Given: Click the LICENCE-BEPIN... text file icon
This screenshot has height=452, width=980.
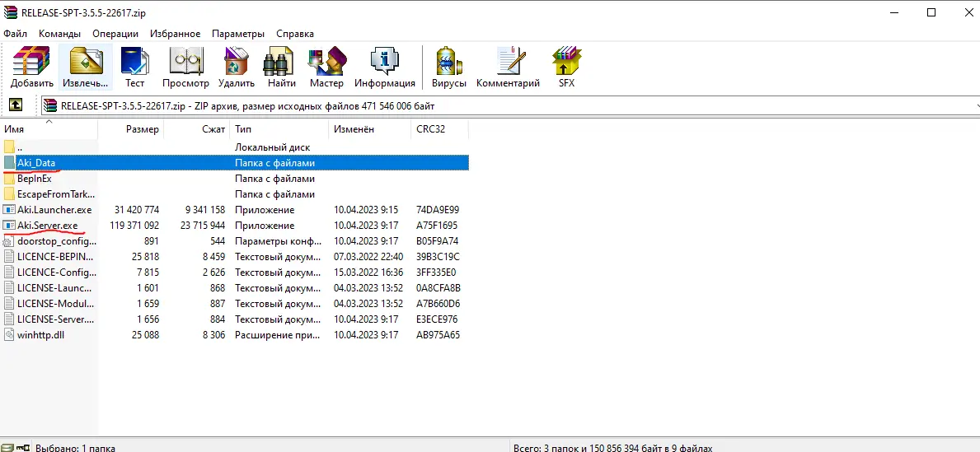Looking at the screenshot, I should pos(9,257).
